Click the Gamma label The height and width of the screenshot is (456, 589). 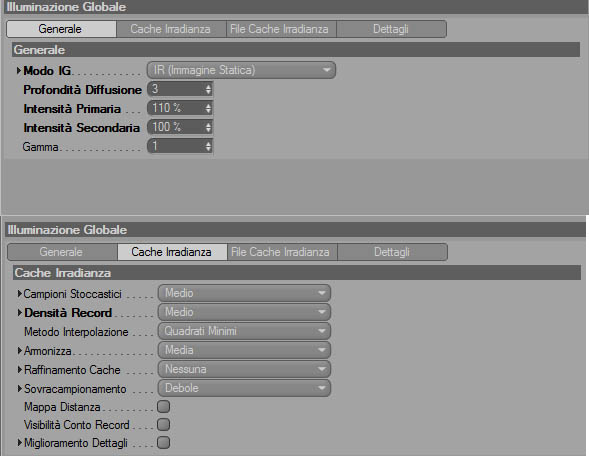41,147
